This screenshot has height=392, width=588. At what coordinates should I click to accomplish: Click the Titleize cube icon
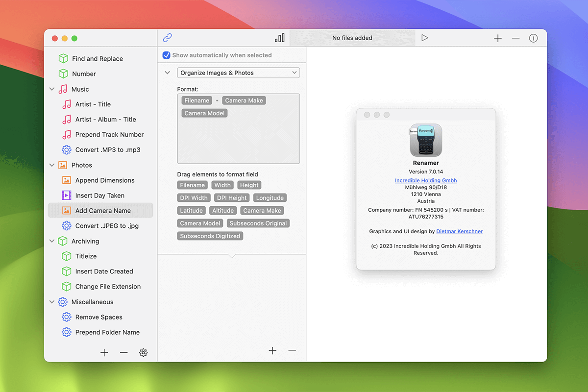(67, 256)
